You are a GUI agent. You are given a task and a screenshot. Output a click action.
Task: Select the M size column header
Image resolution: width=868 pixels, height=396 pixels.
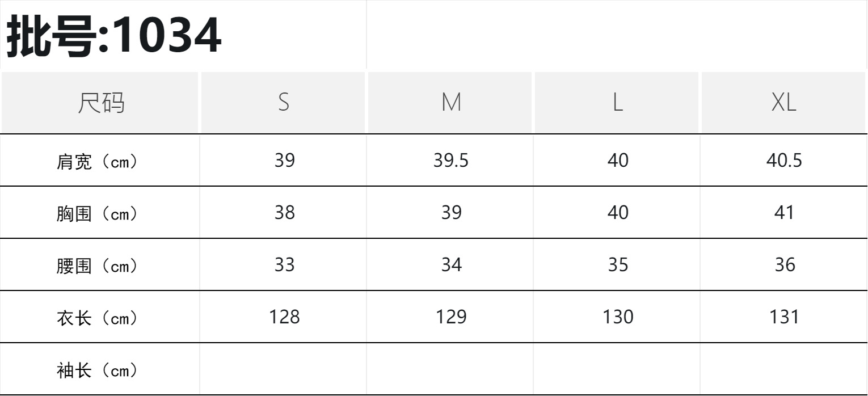tap(451, 103)
